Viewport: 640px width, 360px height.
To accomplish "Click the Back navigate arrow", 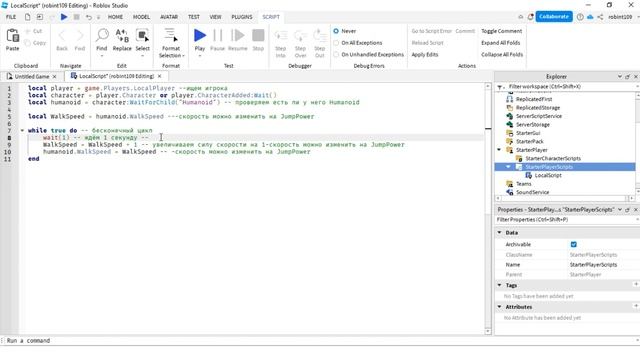I will [62, 36].
